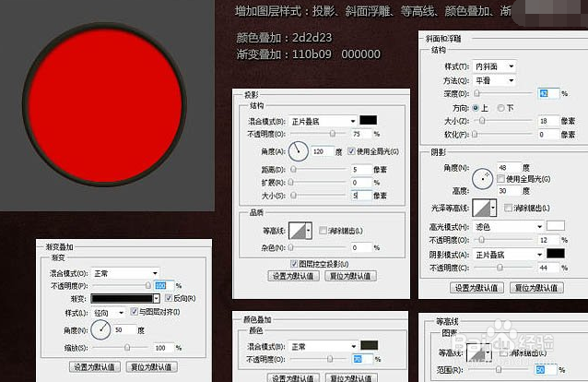This screenshot has width=588, height=382.
Task: Select the 下 direction radio button
Action: [x=500, y=108]
